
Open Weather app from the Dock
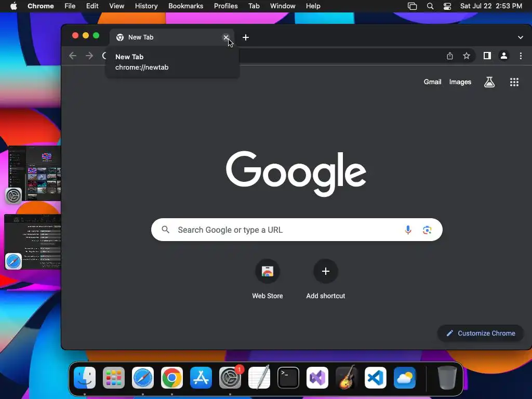[405, 378]
